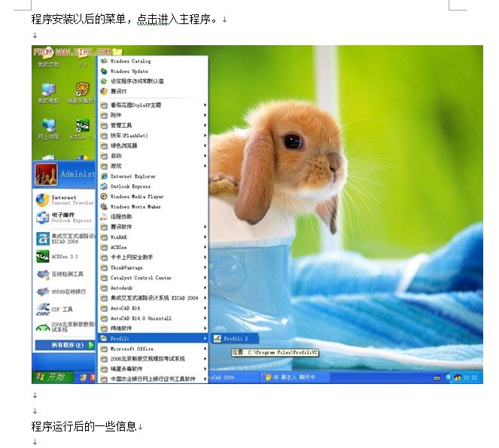Viewport: 499px width, 448px height.
Task: Open 设定程序访问和默认值 entry
Action: click(x=153, y=81)
